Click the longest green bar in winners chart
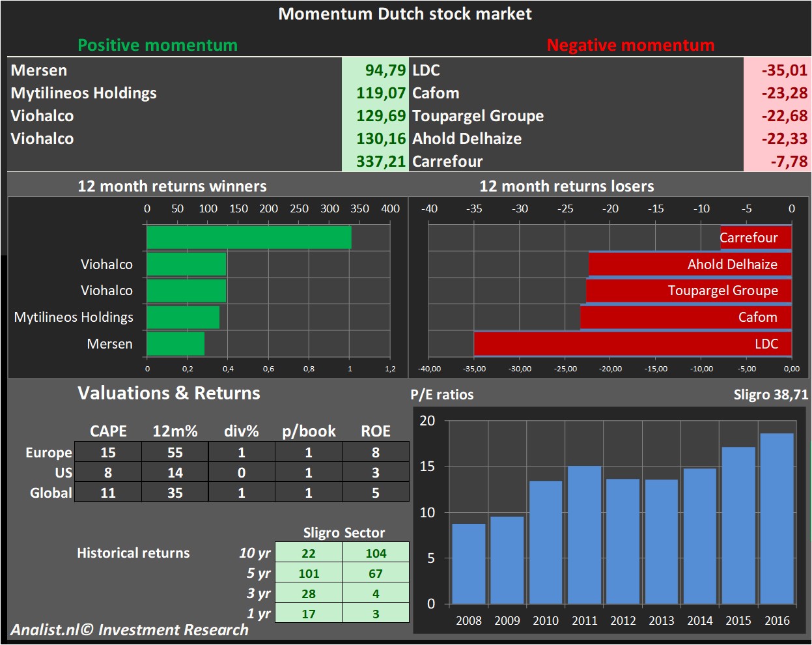This screenshot has width=812, height=645. tap(249, 237)
